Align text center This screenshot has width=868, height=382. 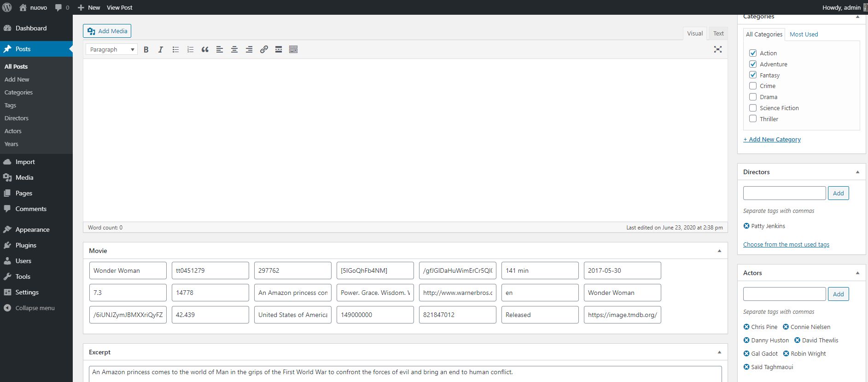tap(234, 49)
